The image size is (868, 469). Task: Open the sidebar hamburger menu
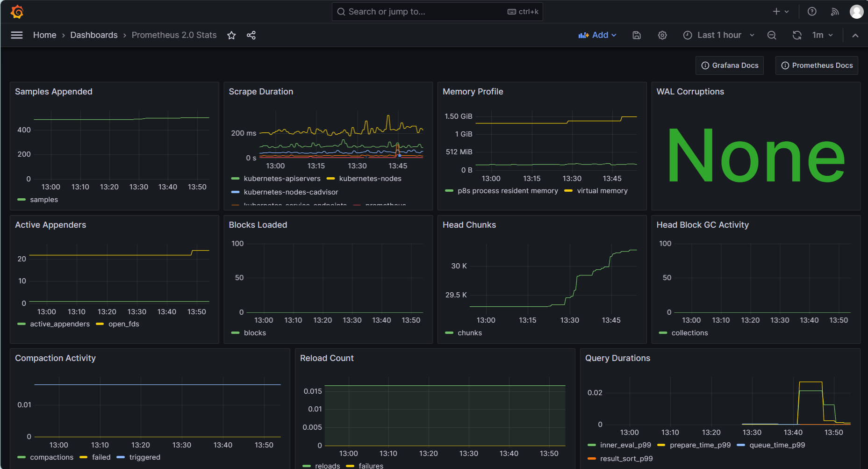pyautogui.click(x=17, y=35)
